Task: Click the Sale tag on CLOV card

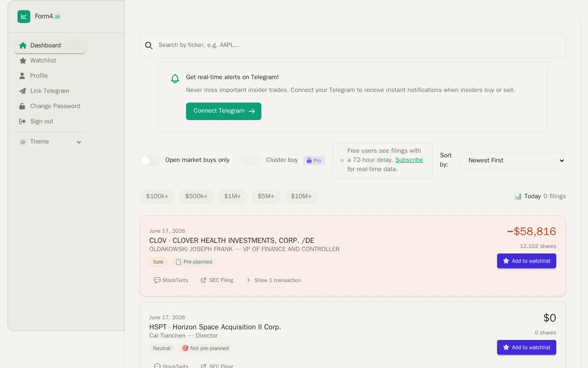Action: [158, 262]
